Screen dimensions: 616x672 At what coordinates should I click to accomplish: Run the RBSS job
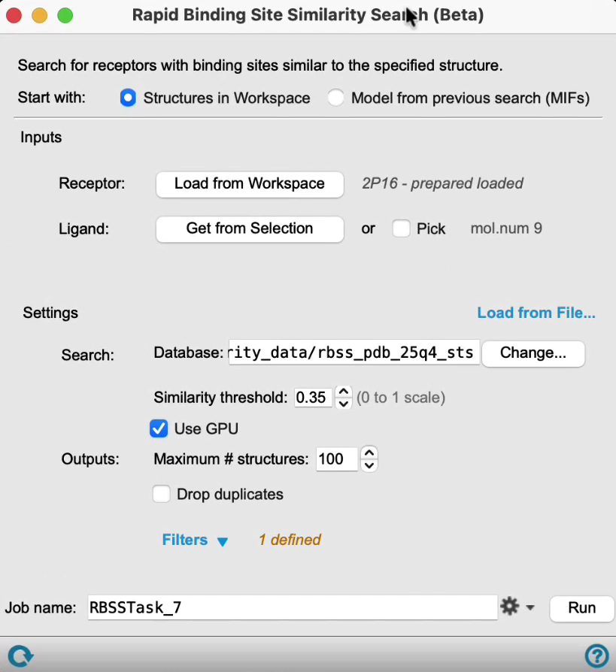[581, 608]
